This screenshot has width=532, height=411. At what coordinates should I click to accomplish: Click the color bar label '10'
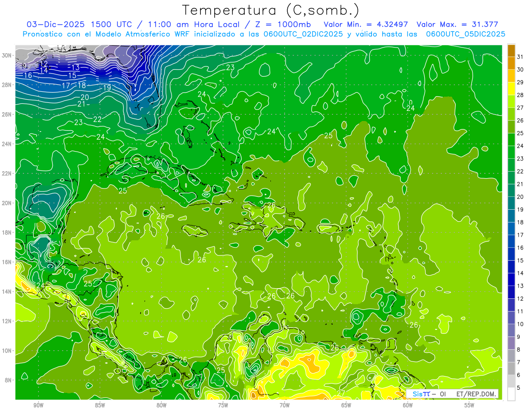pyautogui.click(x=520, y=324)
